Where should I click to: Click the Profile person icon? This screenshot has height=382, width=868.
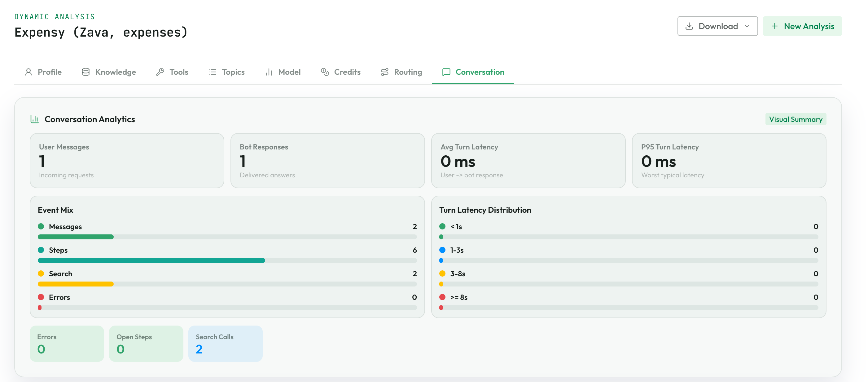click(28, 72)
